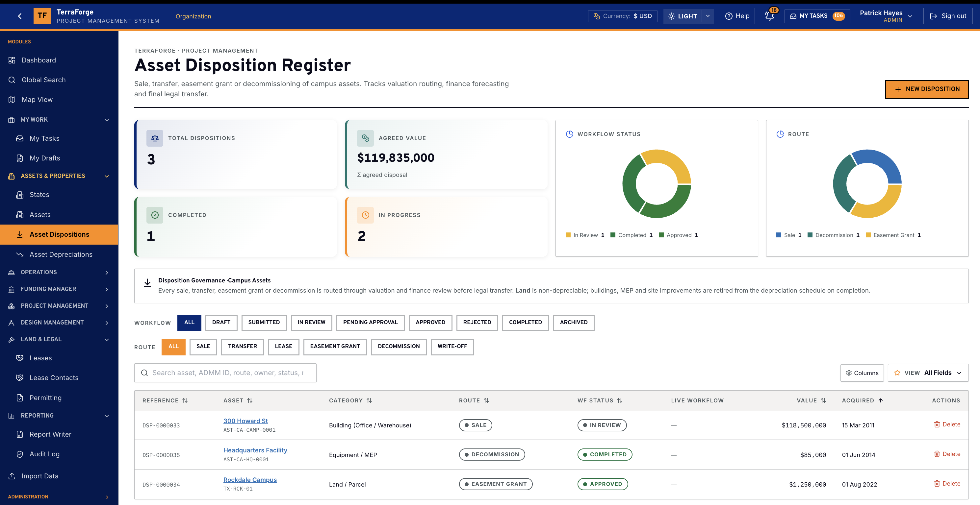Select the WRITE-OFF route filter
980x505 pixels.
452,347
